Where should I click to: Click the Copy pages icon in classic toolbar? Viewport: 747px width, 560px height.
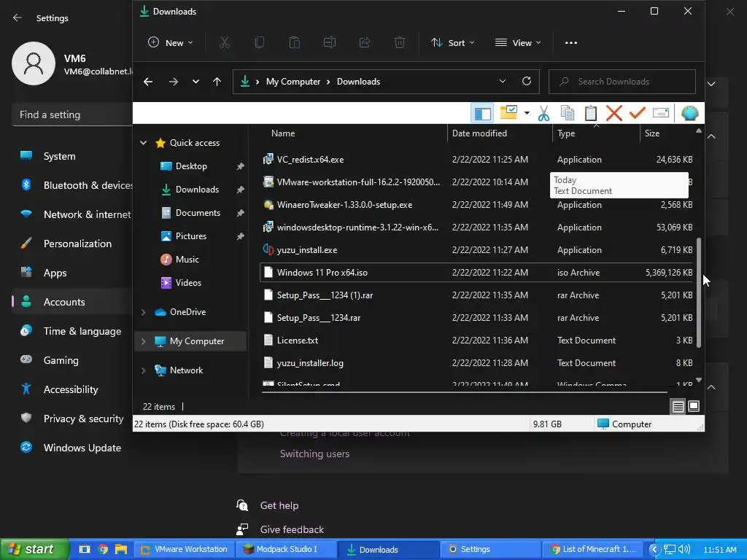tap(568, 113)
